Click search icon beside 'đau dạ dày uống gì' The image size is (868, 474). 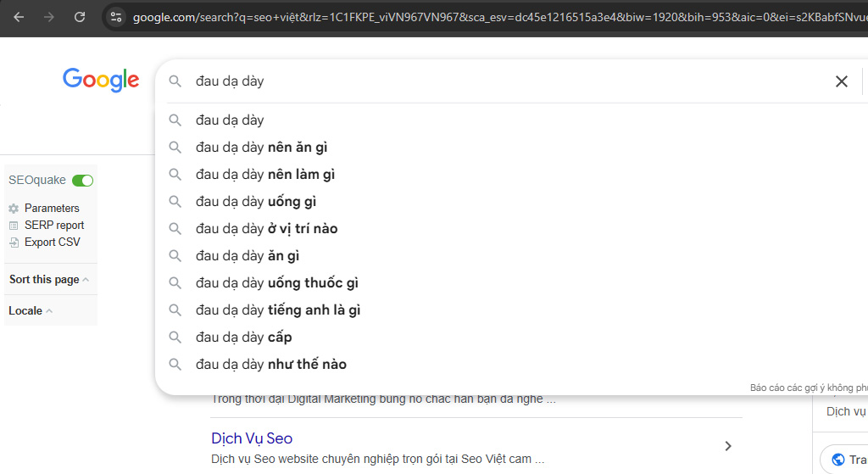coord(175,202)
